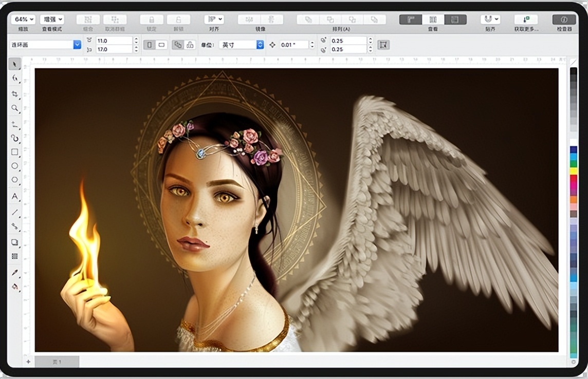Open the 增强 view mode dropdown
This screenshot has width=588, height=379.
point(52,20)
